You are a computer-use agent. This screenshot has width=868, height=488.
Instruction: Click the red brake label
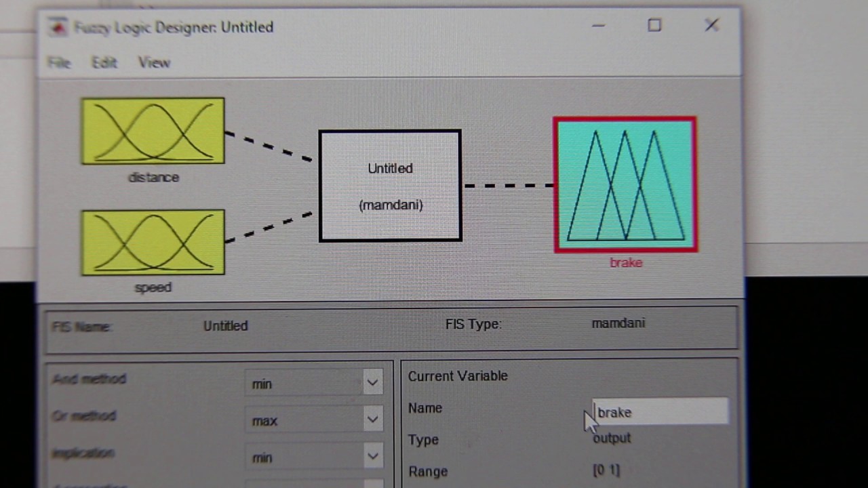[626, 263]
